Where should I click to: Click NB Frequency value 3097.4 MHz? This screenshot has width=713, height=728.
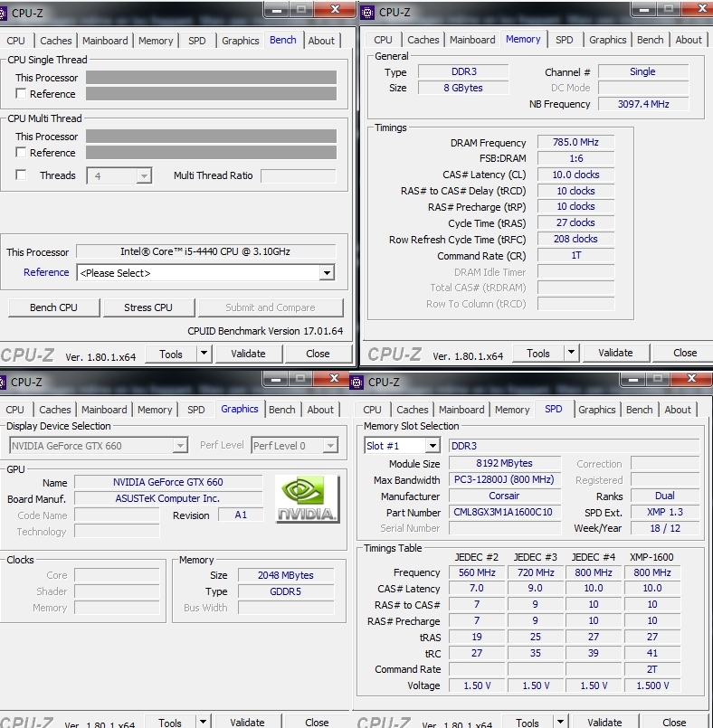643,104
